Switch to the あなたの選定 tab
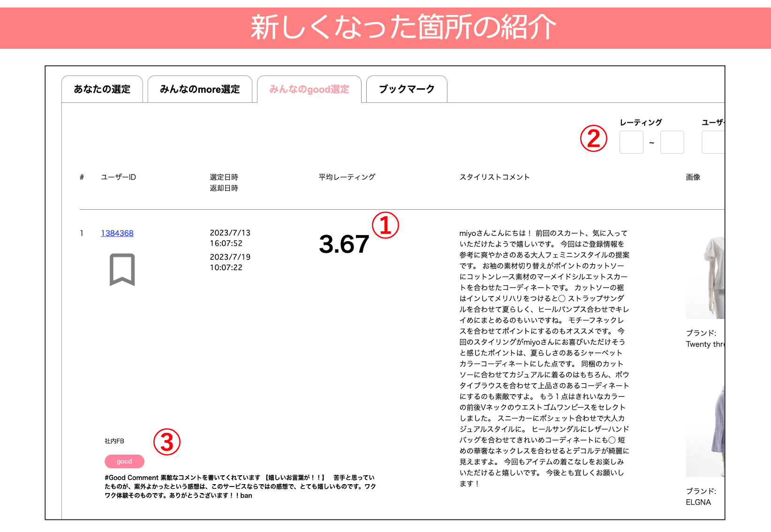 (x=102, y=89)
